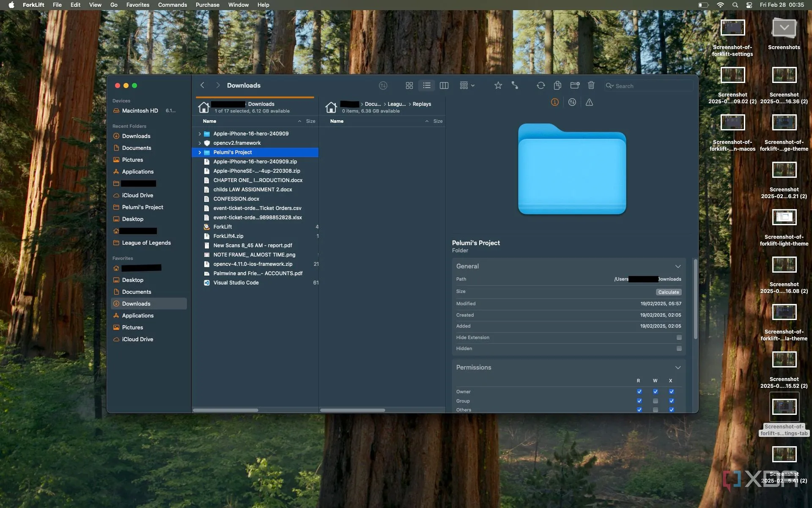Viewport: 812px width, 508px height.
Task: Click the New Folder toolbar icon
Action: click(574, 86)
